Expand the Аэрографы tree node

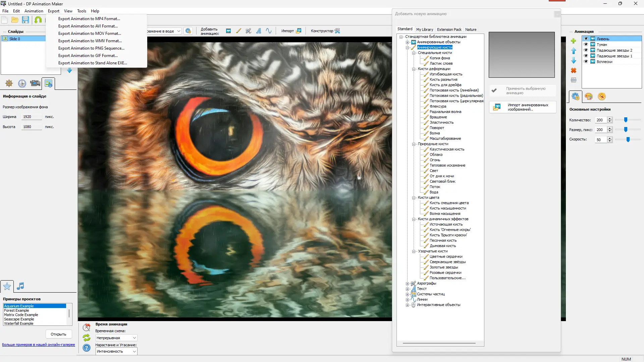pos(407,283)
